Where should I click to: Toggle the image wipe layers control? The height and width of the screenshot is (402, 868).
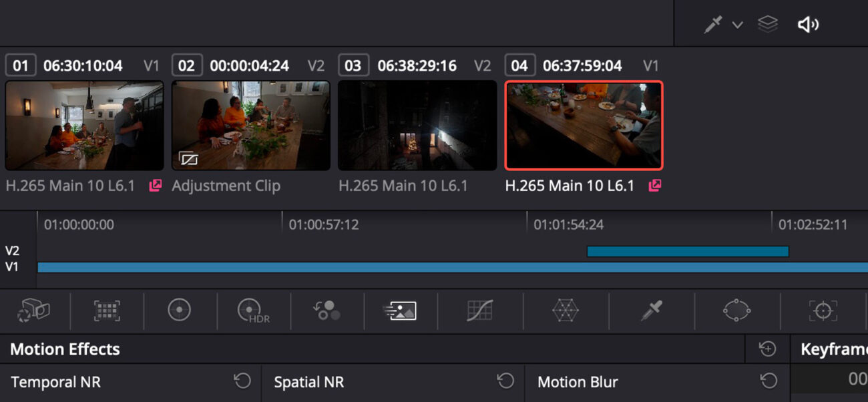click(x=767, y=24)
